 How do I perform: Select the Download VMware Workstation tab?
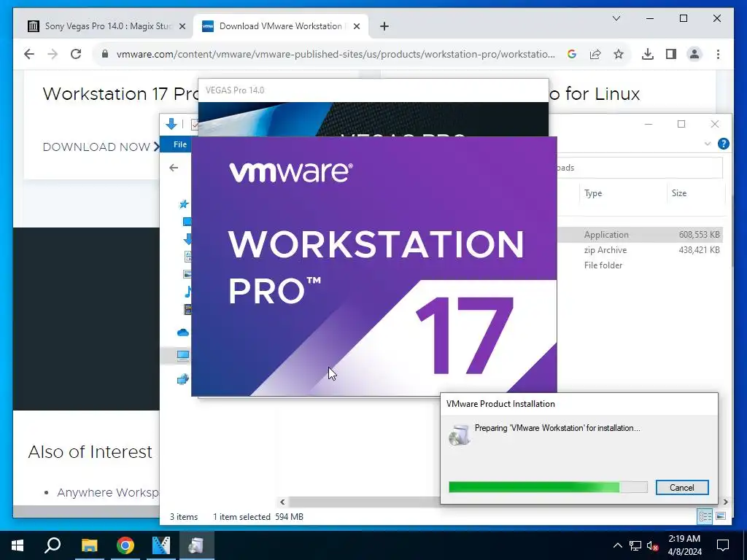coord(280,26)
